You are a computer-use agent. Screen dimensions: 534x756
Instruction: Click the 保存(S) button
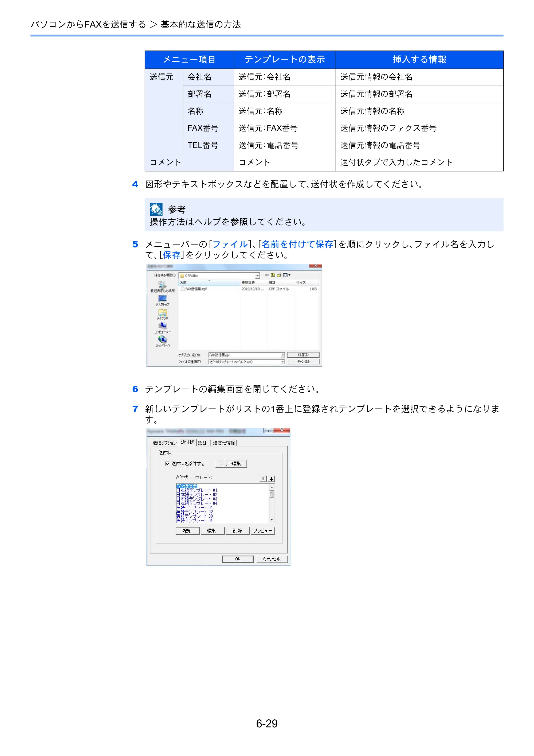(x=303, y=355)
